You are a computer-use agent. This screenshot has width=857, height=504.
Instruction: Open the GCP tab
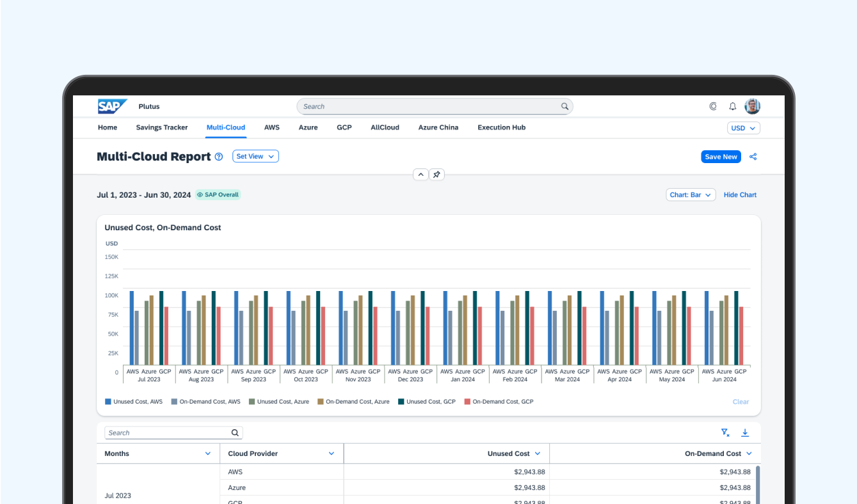click(344, 127)
